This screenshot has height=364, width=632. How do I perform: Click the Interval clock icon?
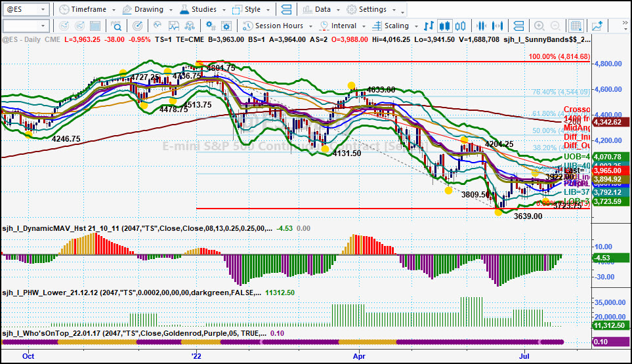[x=324, y=26]
